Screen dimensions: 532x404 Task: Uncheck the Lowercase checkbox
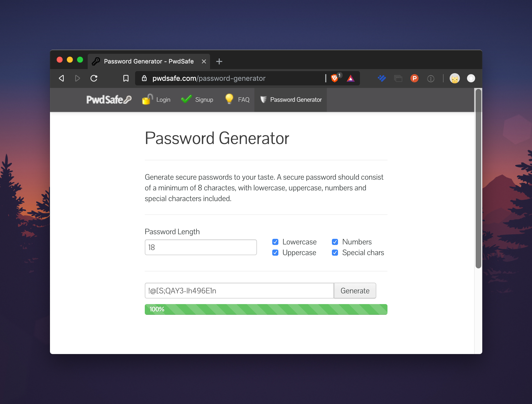coord(275,242)
